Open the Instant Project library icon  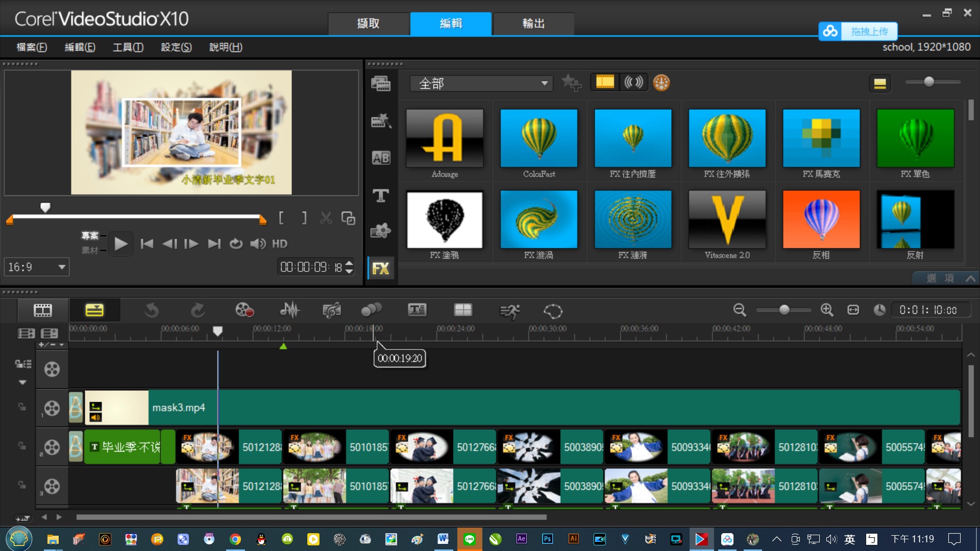[381, 120]
